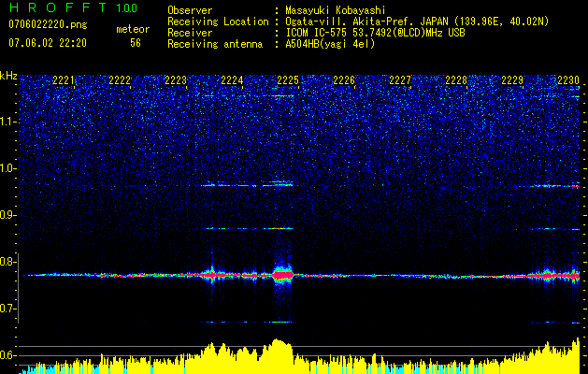Select the filename 0706022220.png
Screen dimensions: 588x374
48,24
